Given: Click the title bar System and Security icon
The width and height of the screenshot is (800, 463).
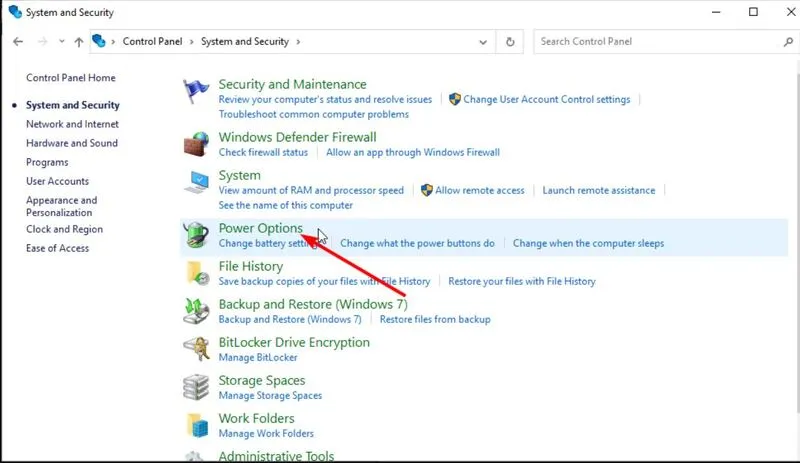Looking at the screenshot, I should click(x=15, y=12).
